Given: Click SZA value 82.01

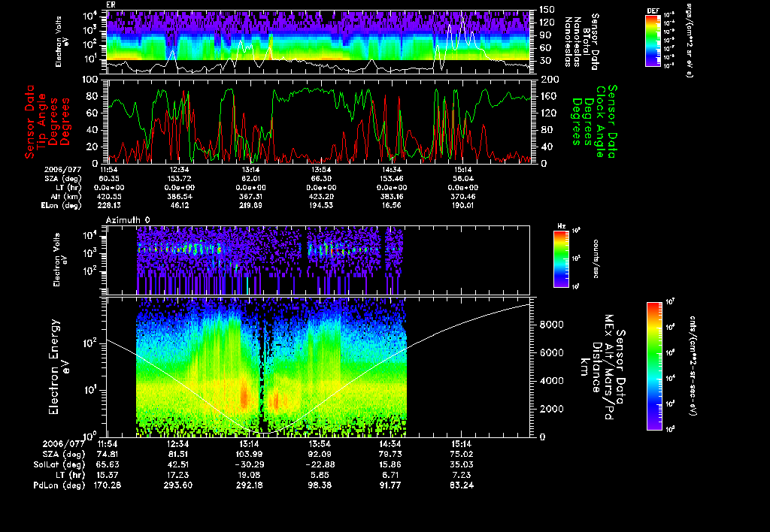Looking at the screenshot, I should pyautogui.click(x=250, y=179).
